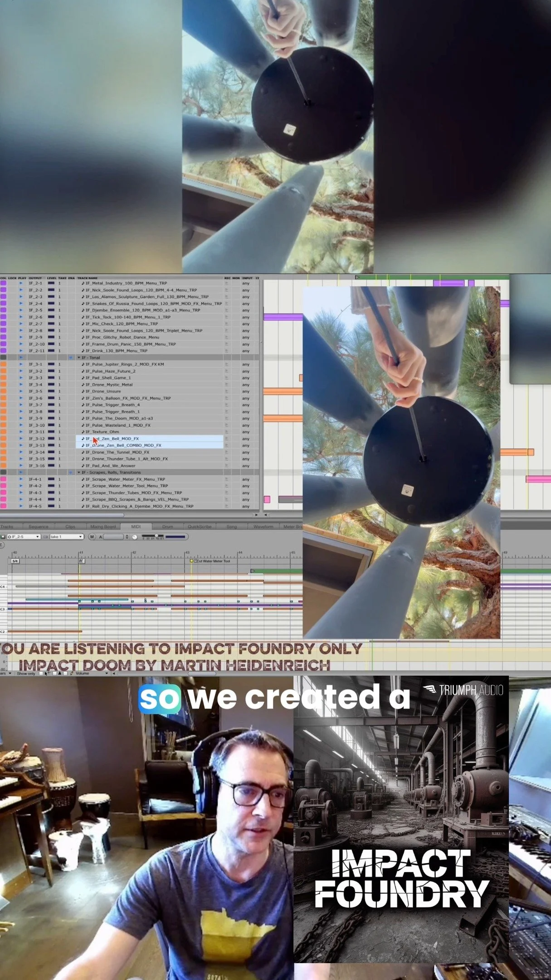This screenshot has width=551, height=980.
Task: Open the IF_2-5 track selector dropdown
Action: [x=24, y=537]
